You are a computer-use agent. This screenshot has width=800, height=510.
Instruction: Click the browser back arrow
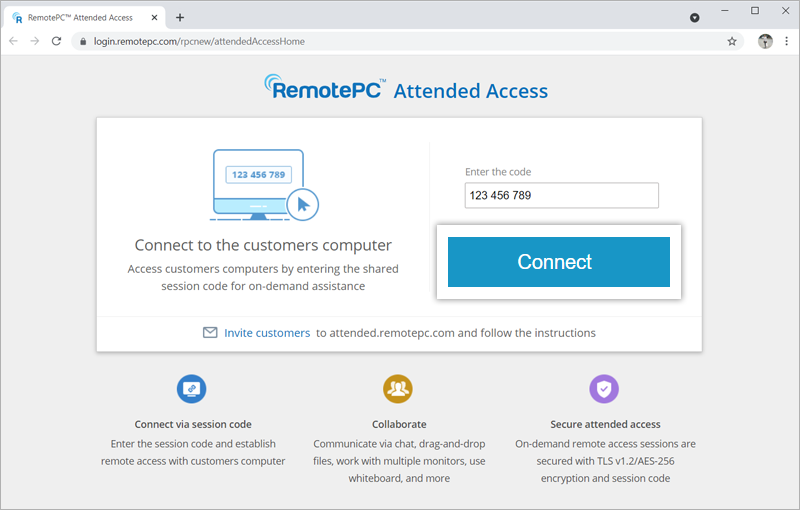click(13, 41)
